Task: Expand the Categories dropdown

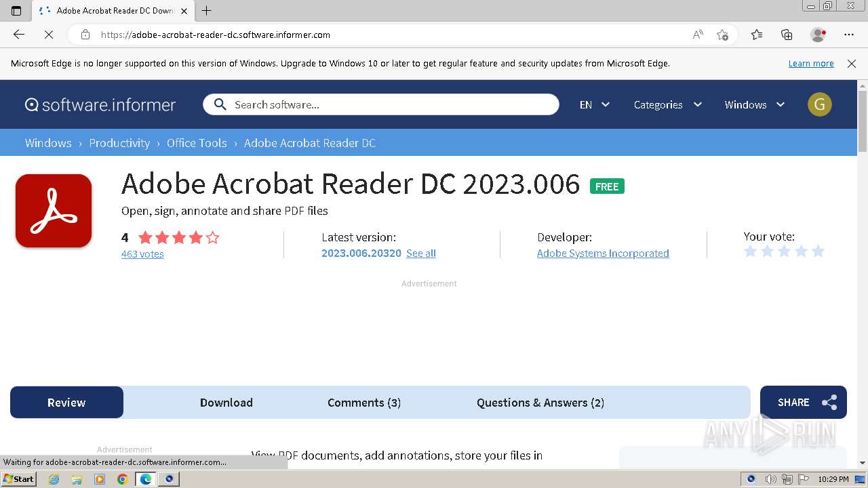Action: click(667, 104)
